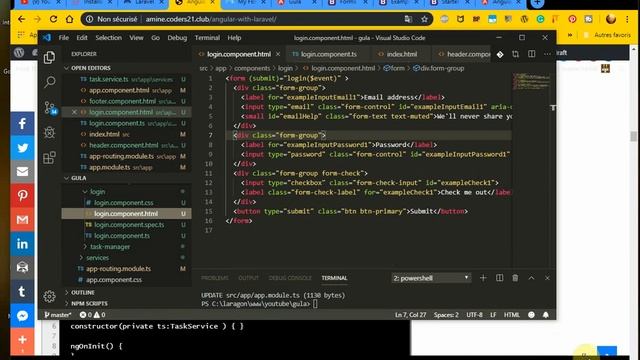Screen dimensions: 640x360
Task: Open the File menu
Action: (x=64, y=38)
